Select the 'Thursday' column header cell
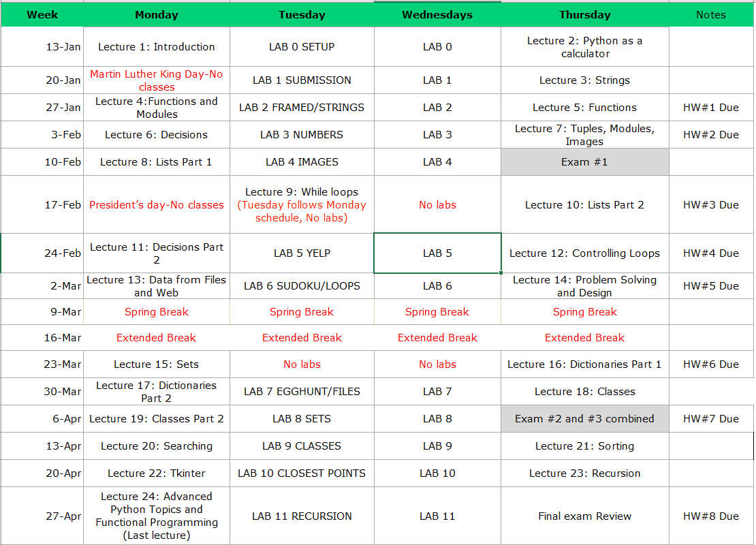756x545 pixels. click(585, 14)
